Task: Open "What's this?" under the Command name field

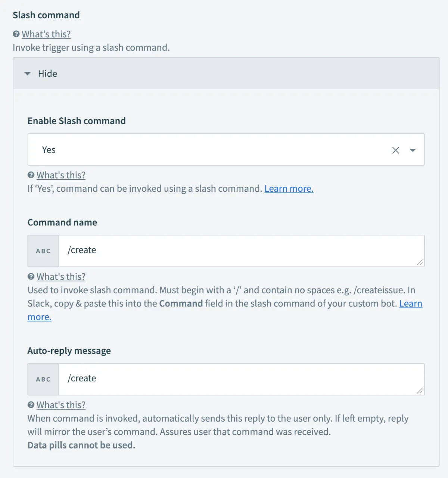Action: coord(61,277)
